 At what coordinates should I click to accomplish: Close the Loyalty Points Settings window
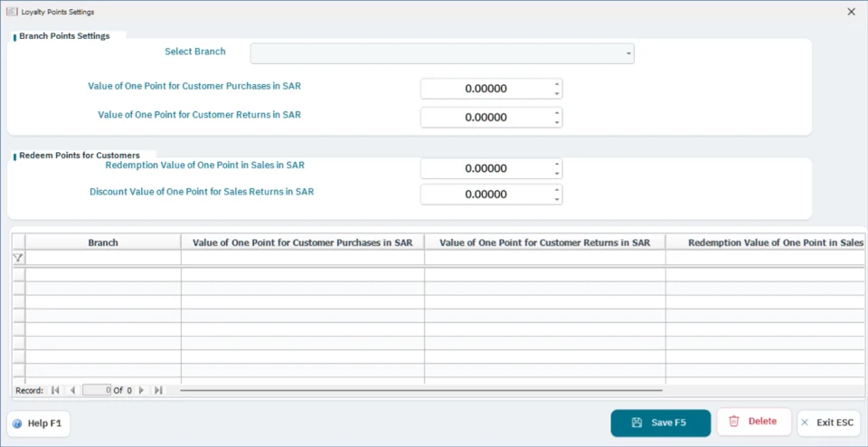852,12
